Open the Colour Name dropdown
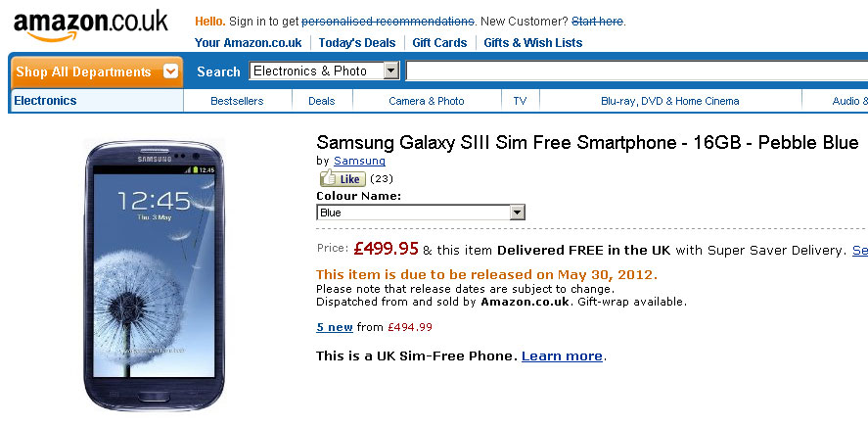This screenshot has height=426, width=868. click(518, 213)
